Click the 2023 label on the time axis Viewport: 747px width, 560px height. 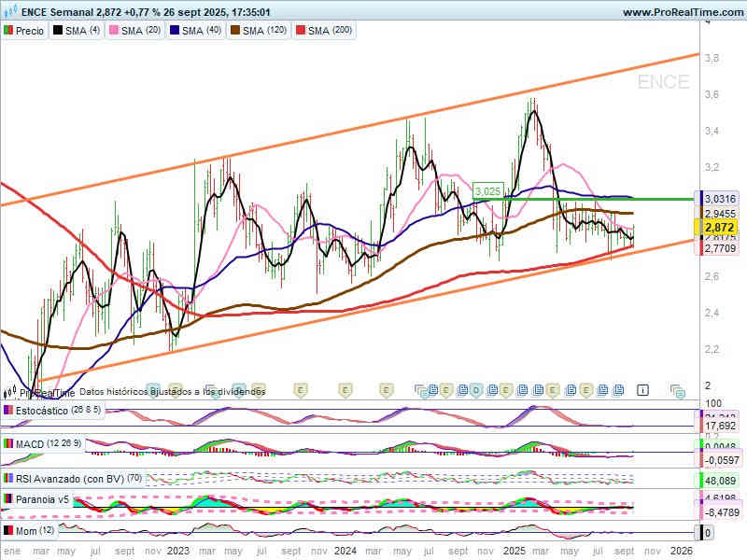pos(178,551)
